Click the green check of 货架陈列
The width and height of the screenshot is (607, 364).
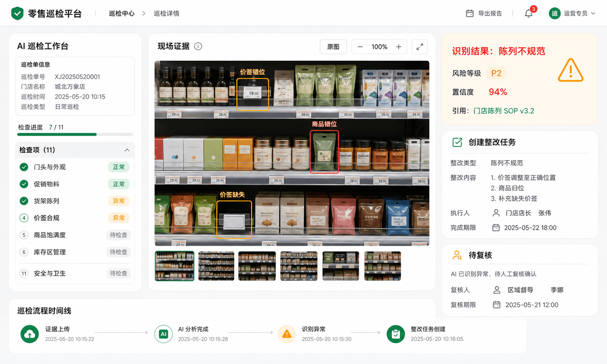[24, 201]
